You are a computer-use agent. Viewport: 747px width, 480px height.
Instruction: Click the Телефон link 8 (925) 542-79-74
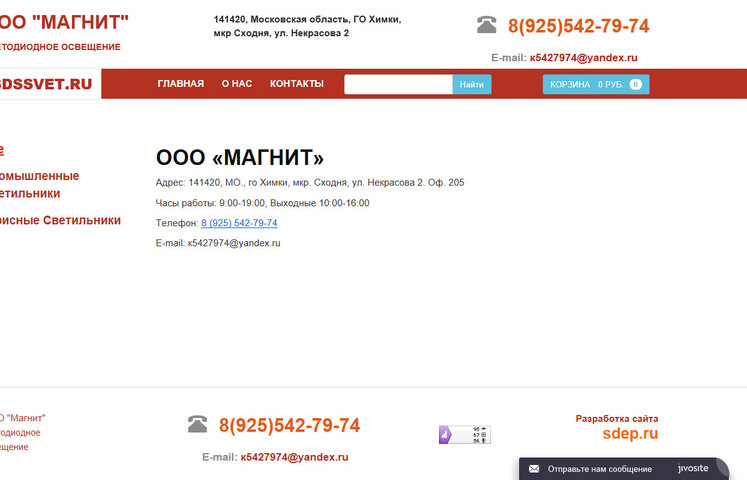(x=239, y=223)
